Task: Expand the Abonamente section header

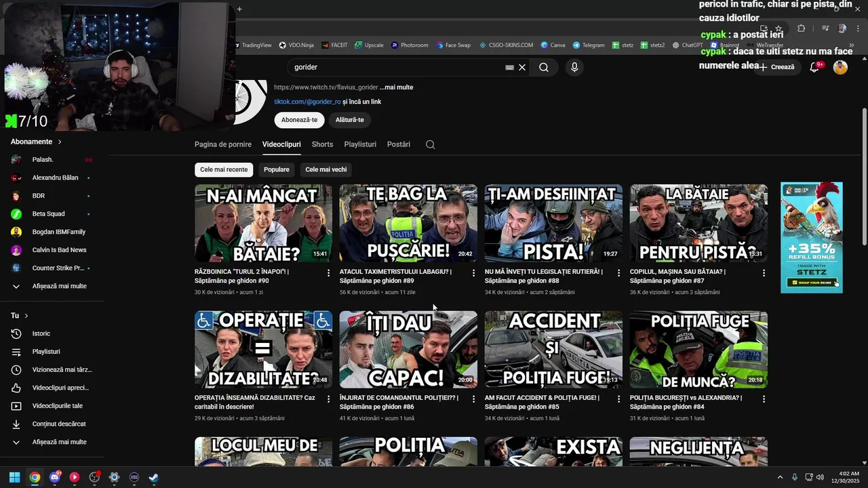Action: coord(36,142)
